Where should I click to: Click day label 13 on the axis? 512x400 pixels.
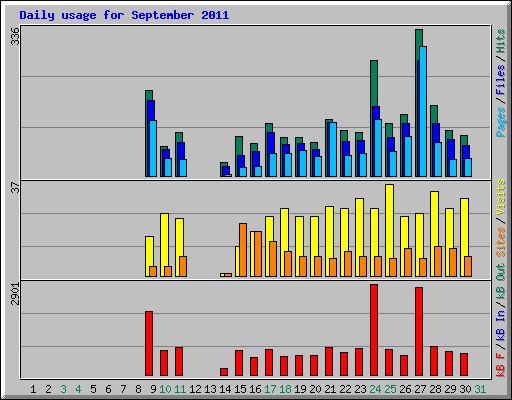tap(210, 389)
